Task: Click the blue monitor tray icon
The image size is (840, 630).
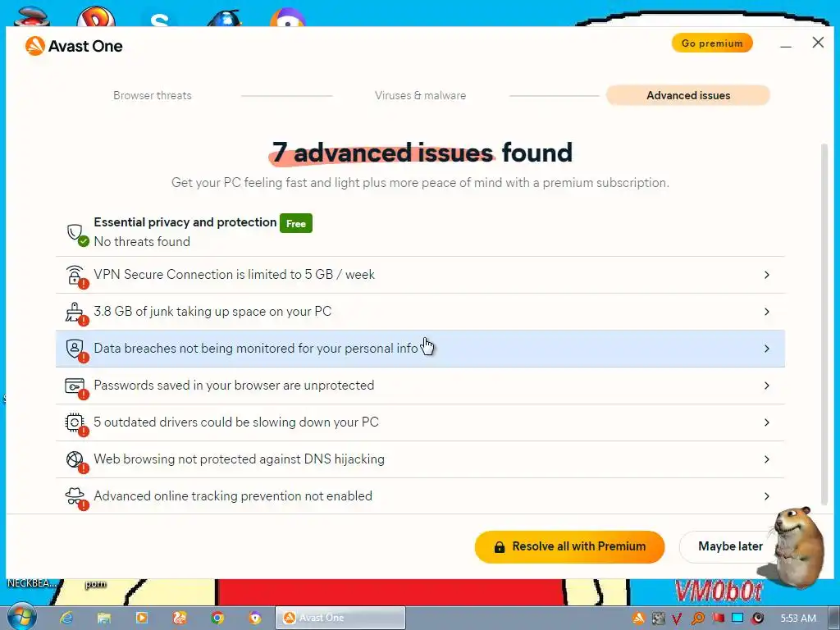Action: point(737,619)
